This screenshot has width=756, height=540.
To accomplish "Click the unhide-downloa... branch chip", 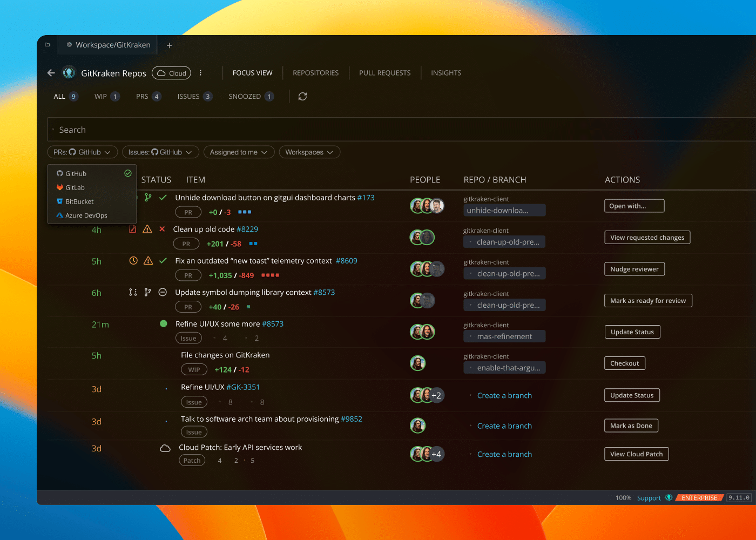I will (x=504, y=210).
